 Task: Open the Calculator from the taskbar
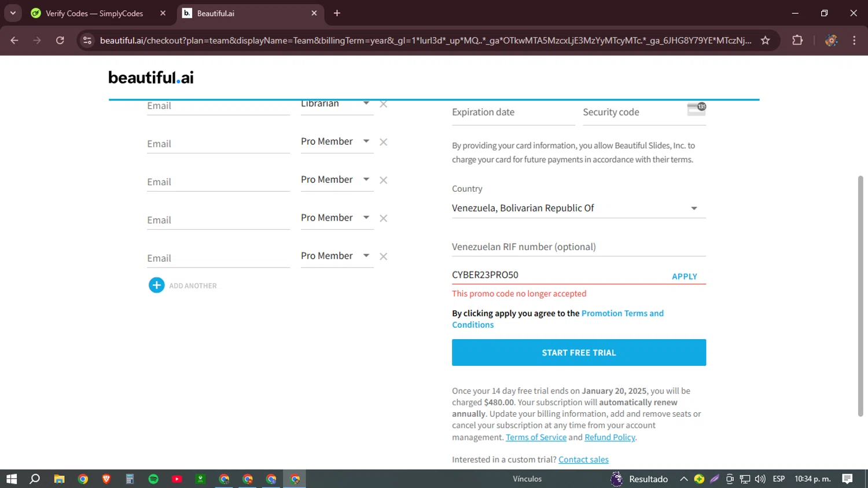point(130,479)
